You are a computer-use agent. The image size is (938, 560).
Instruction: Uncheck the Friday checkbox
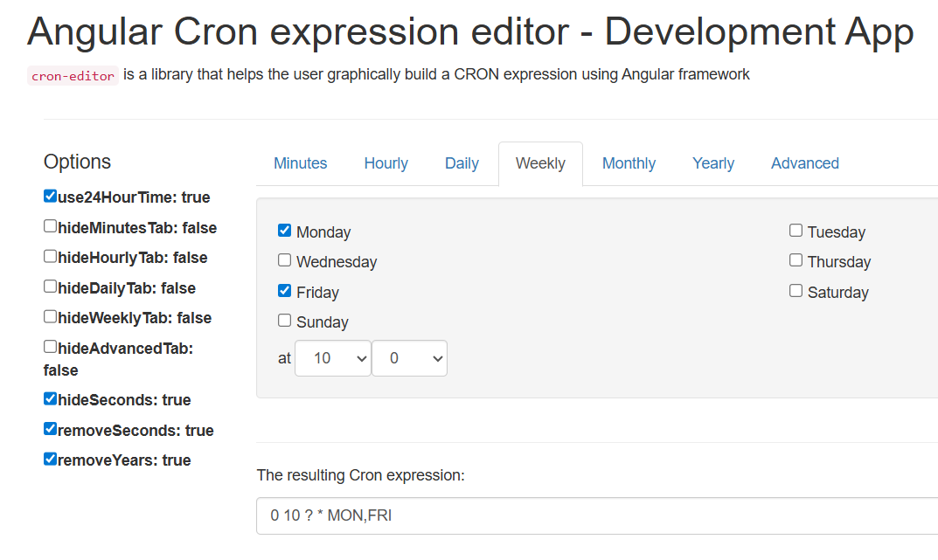(284, 291)
